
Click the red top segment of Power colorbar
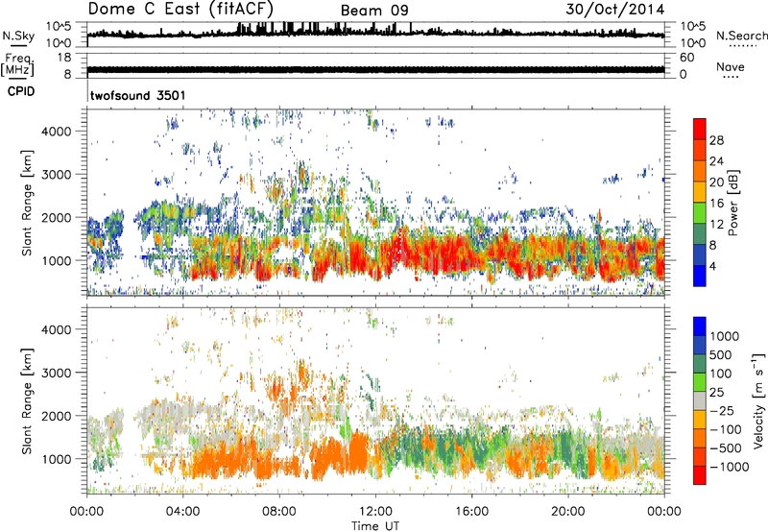click(x=700, y=129)
